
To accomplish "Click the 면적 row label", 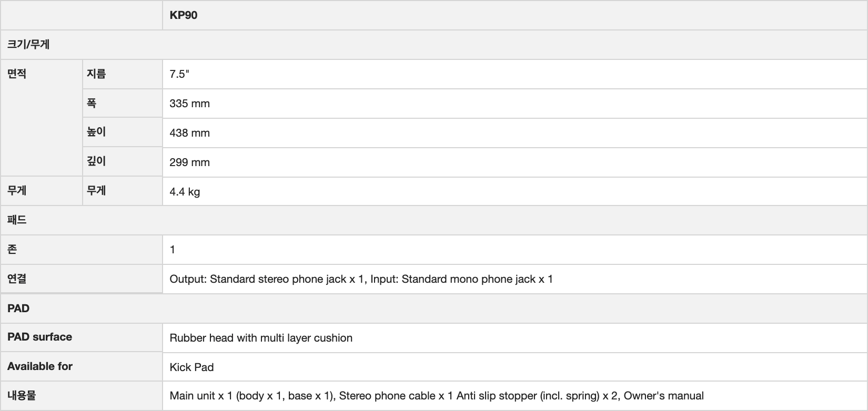I will 17,74.
